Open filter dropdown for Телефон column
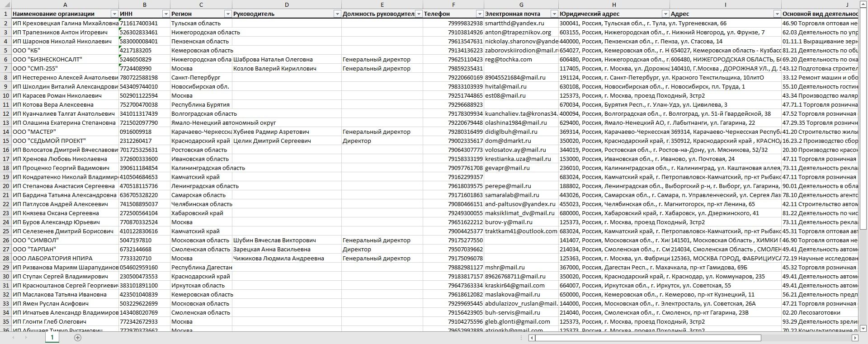The width and height of the screenshot is (868, 344). pos(480,14)
